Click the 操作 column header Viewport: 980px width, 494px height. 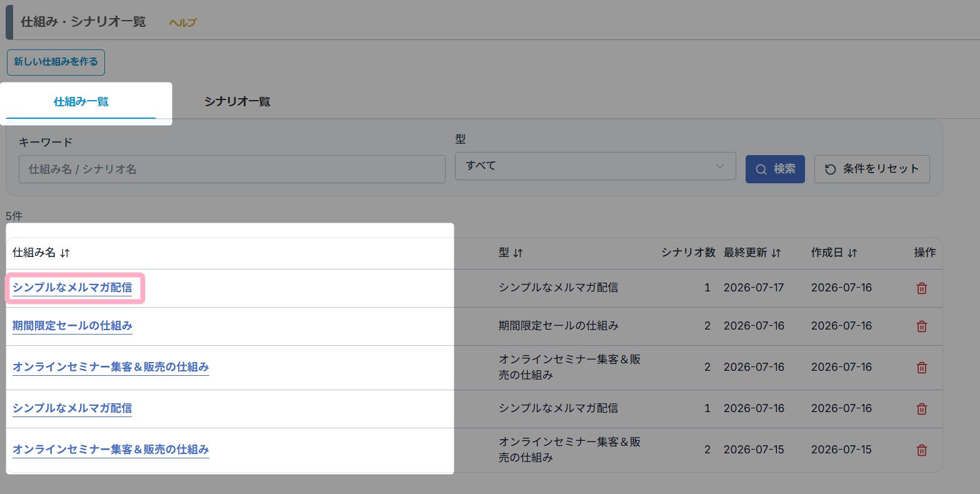(x=925, y=253)
